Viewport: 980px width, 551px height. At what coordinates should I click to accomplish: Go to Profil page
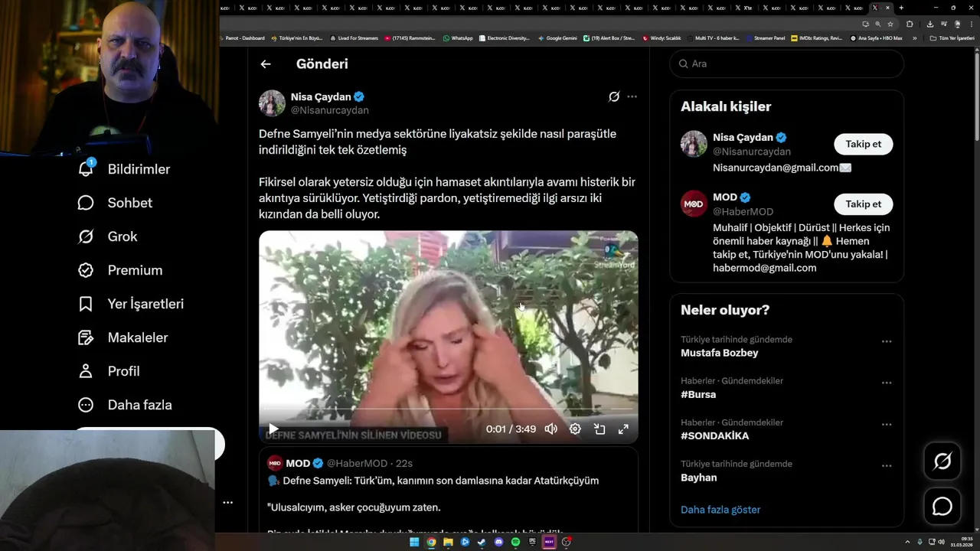tap(109, 371)
